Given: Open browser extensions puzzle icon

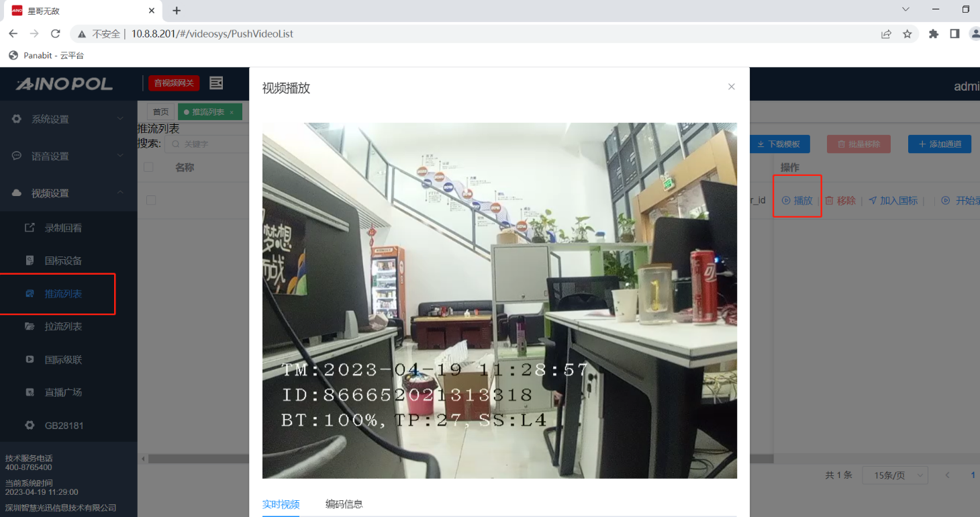Looking at the screenshot, I should [x=933, y=34].
